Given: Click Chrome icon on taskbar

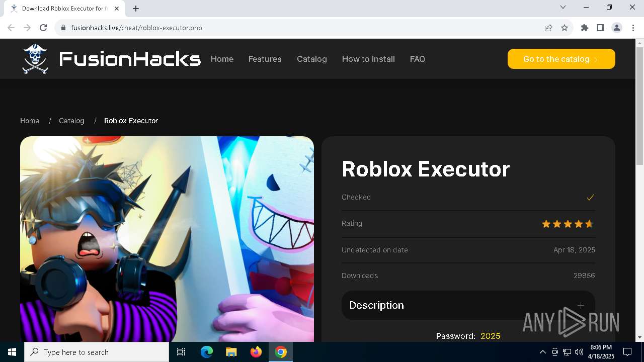Looking at the screenshot, I should click(281, 352).
